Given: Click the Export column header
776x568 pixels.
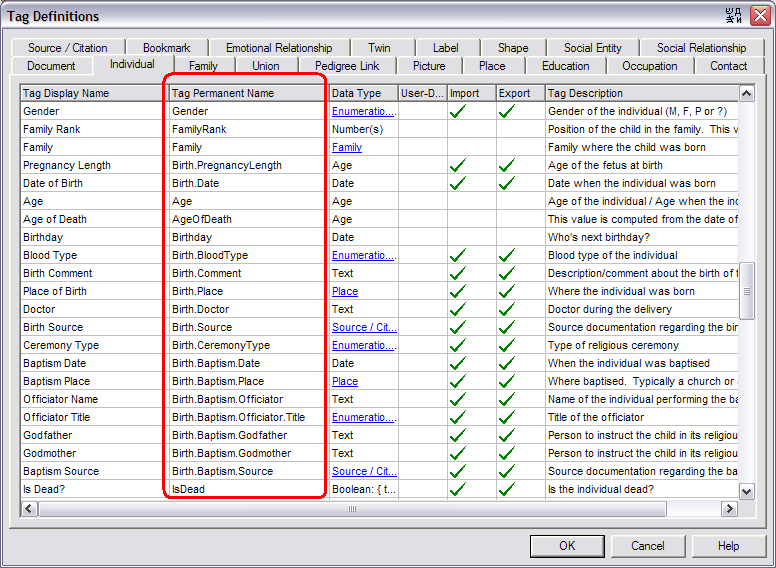Looking at the screenshot, I should [x=521, y=93].
